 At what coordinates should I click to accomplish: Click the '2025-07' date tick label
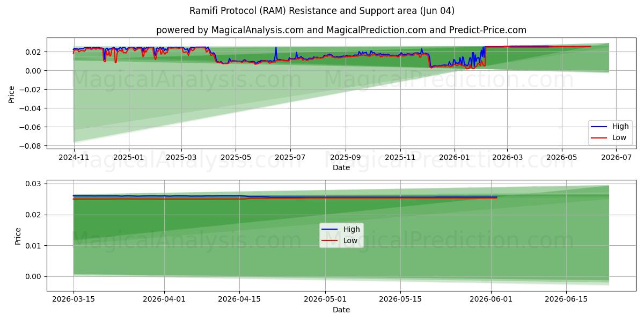point(290,157)
